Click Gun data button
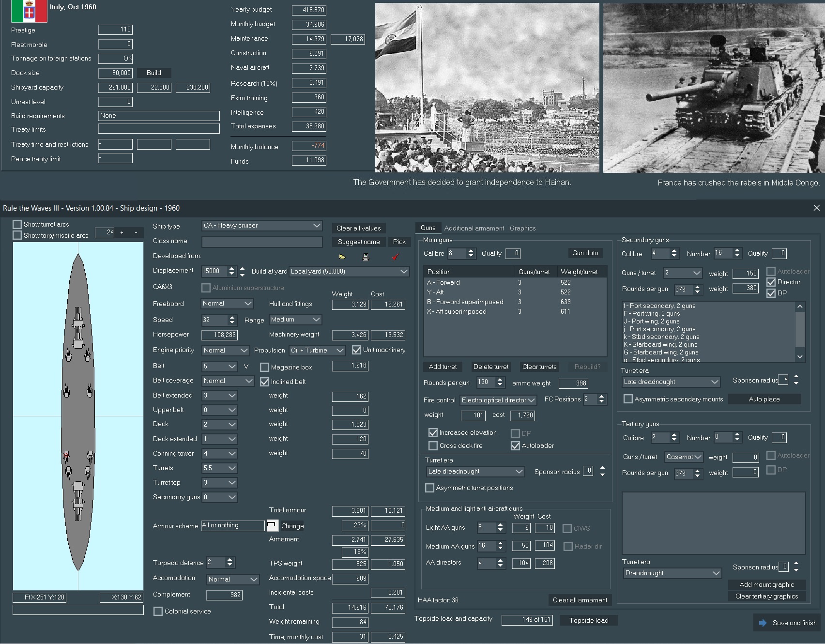 (x=585, y=253)
